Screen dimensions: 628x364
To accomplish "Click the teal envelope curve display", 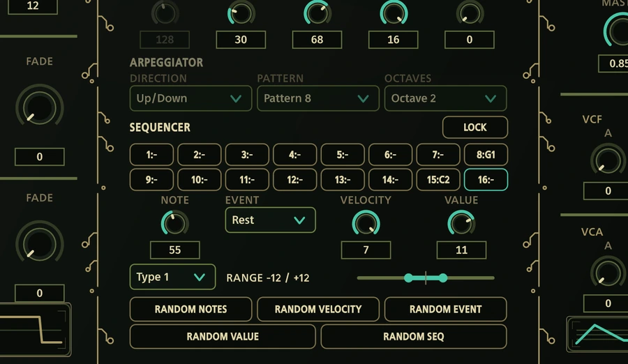I will tap(597, 335).
